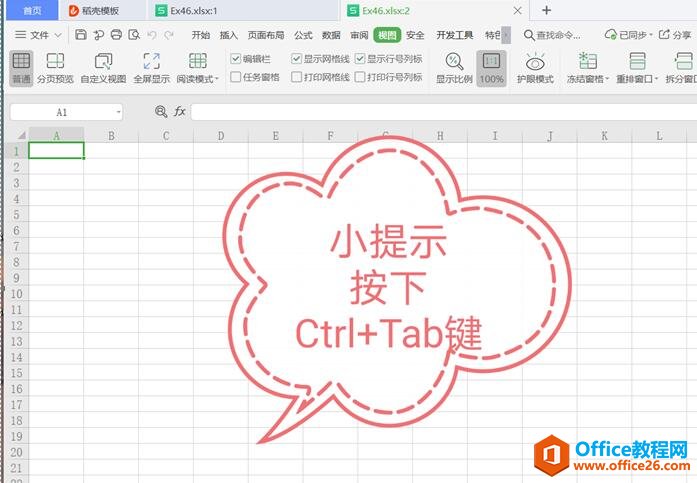This screenshot has height=483, width=697.
Task: Select row 5 header
Action: tap(16, 215)
